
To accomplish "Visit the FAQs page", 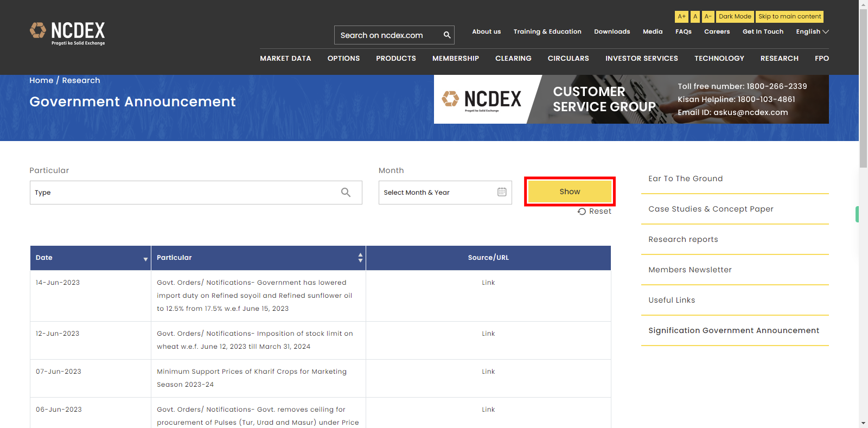I will coord(684,31).
